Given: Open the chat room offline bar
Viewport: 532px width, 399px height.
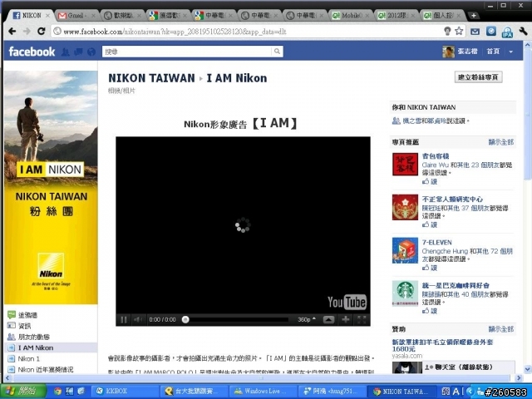Looking at the screenshot, I should (469, 367).
